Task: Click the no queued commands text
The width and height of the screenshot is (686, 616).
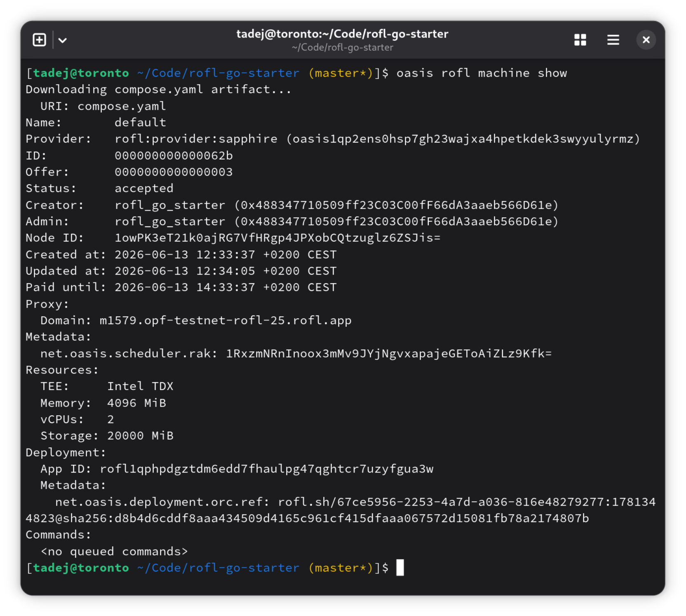Action: pyautogui.click(x=114, y=551)
